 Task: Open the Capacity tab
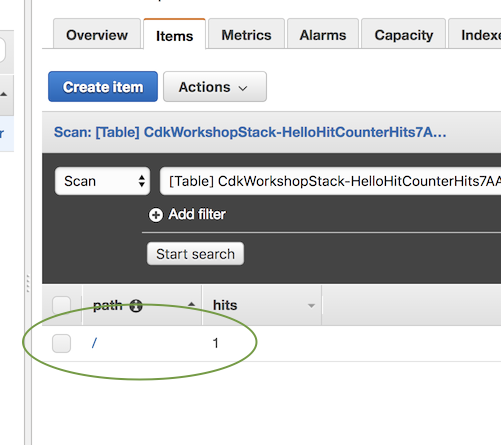point(403,34)
